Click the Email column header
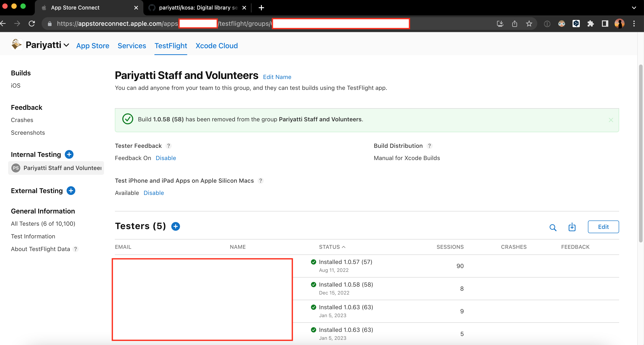 (x=123, y=247)
